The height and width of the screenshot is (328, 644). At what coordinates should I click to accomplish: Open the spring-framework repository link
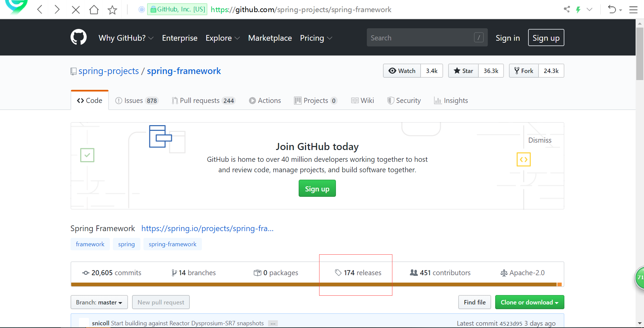click(184, 71)
